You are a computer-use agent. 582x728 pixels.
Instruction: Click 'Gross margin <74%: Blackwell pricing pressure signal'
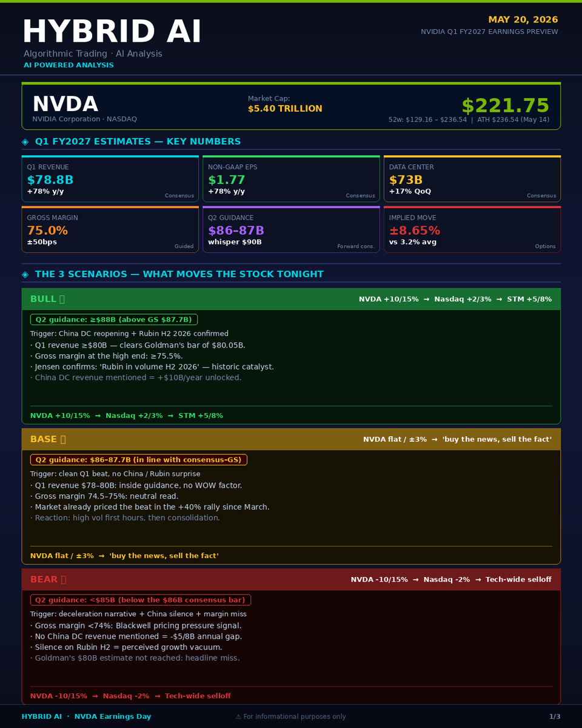(136, 625)
